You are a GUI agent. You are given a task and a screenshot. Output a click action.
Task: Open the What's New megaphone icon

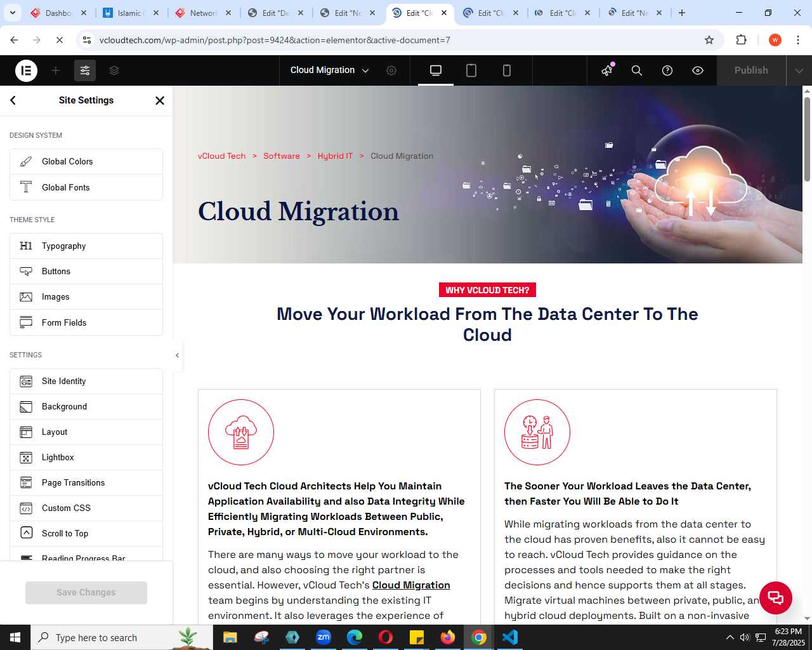tap(608, 70)
